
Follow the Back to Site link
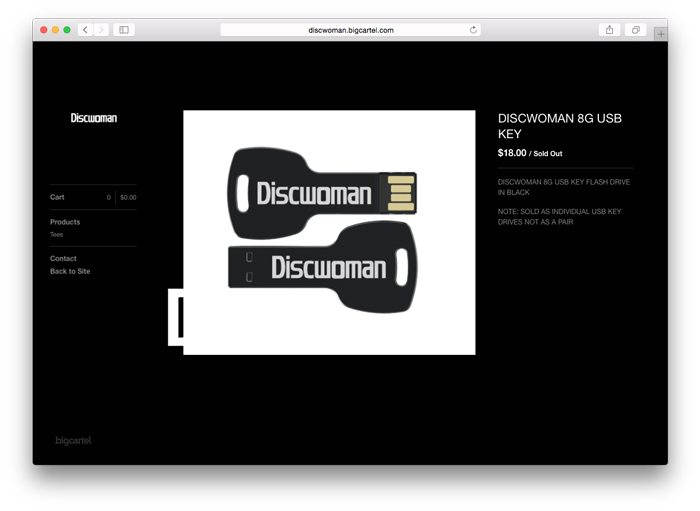tap(70, 271)
